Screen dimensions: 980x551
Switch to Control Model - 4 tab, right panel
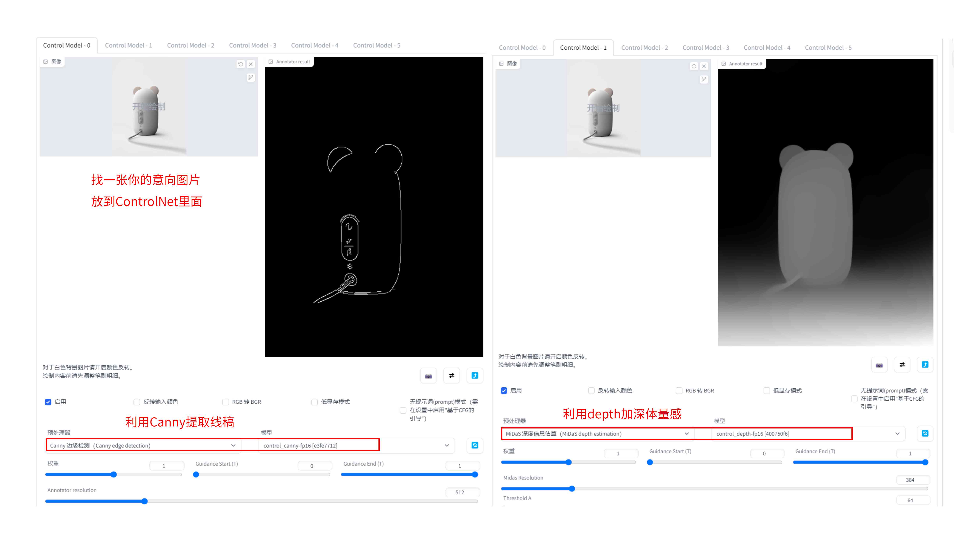click(767, 48)
